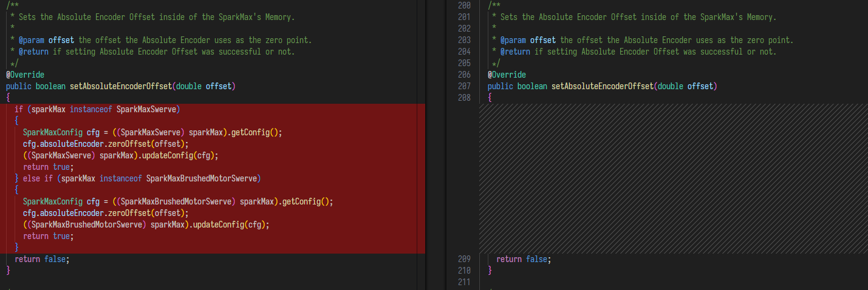The image size is (868, 290).
Task: Click line number 209 beside return false
Action: click(x=463, y=259)
